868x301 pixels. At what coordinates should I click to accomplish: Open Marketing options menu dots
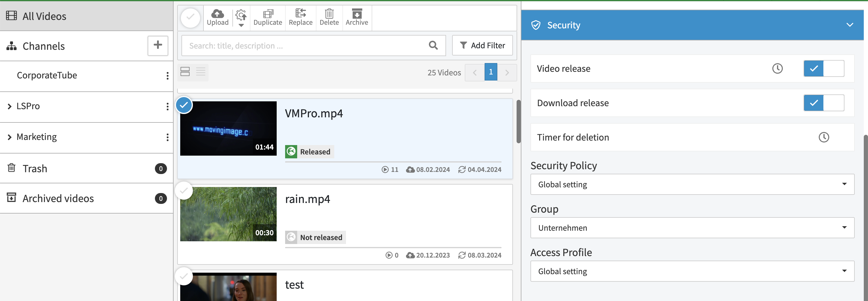pyautogui.click(x=168, y=137)
